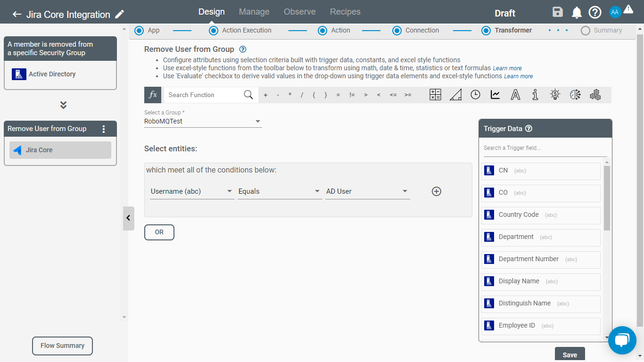Image resolution: width=644 pixels, height=362 pixels.
Task: Insert the multiply asterisk operator
Action: 290,95
